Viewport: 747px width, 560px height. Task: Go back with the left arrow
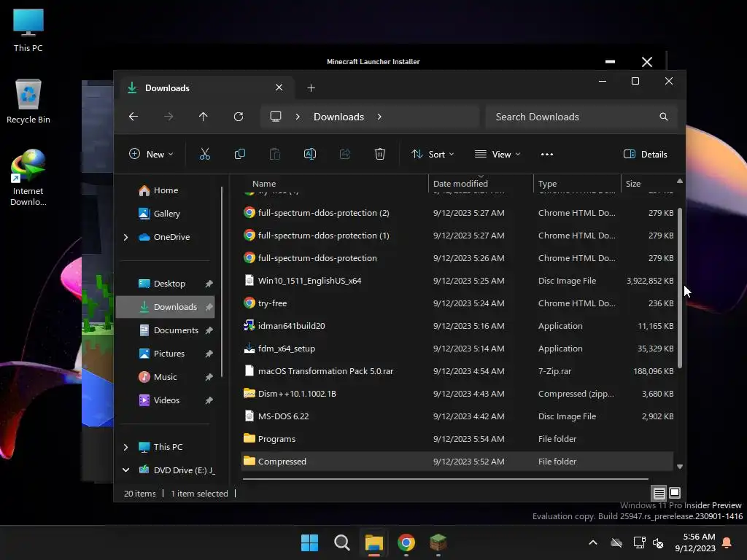[x=133, y=117]
